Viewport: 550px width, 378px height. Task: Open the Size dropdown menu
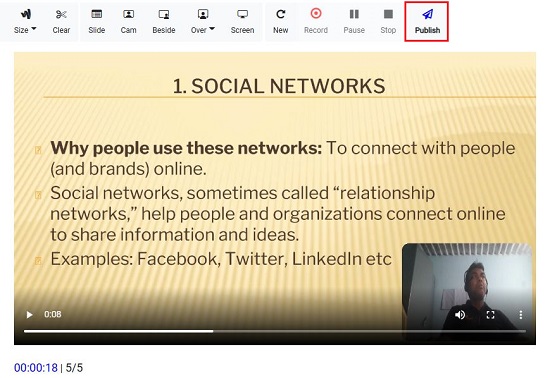(x=25, y=21)
